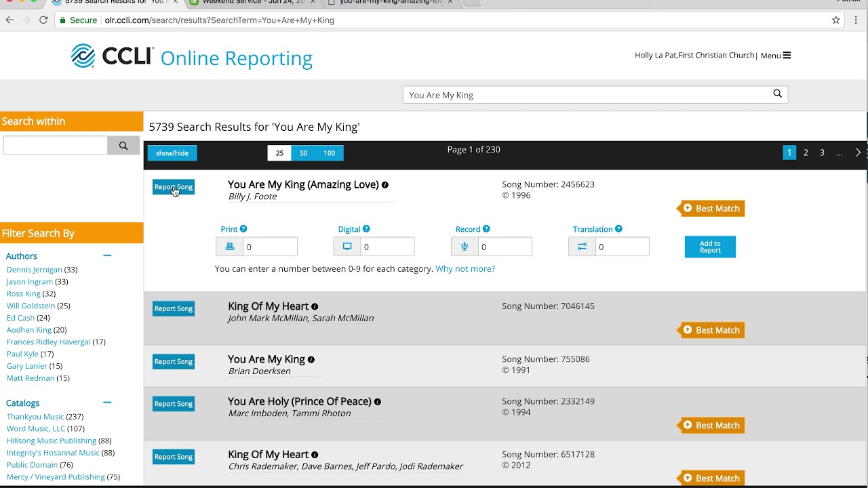Click Best Match badge for You Are Holy
Image resolution: width=868 pixels, height=488 pixels.
point(711,426)
